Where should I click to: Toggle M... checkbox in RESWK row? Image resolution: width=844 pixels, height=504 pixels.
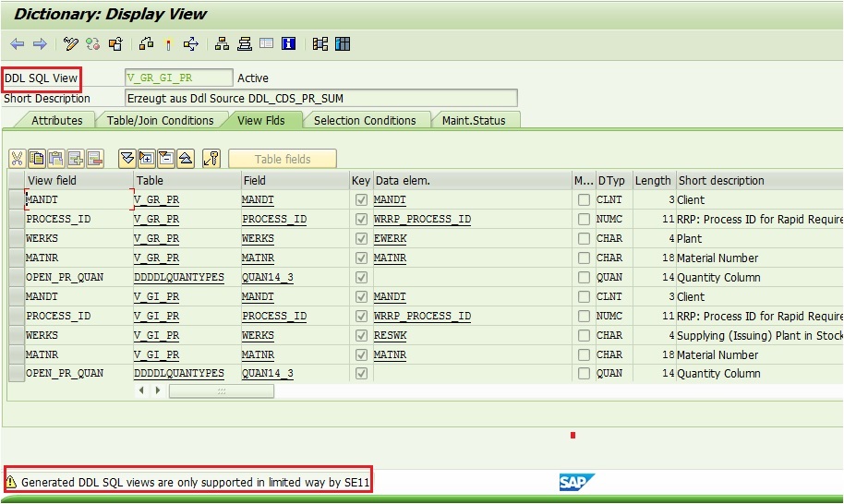click(x=584, y=335)
